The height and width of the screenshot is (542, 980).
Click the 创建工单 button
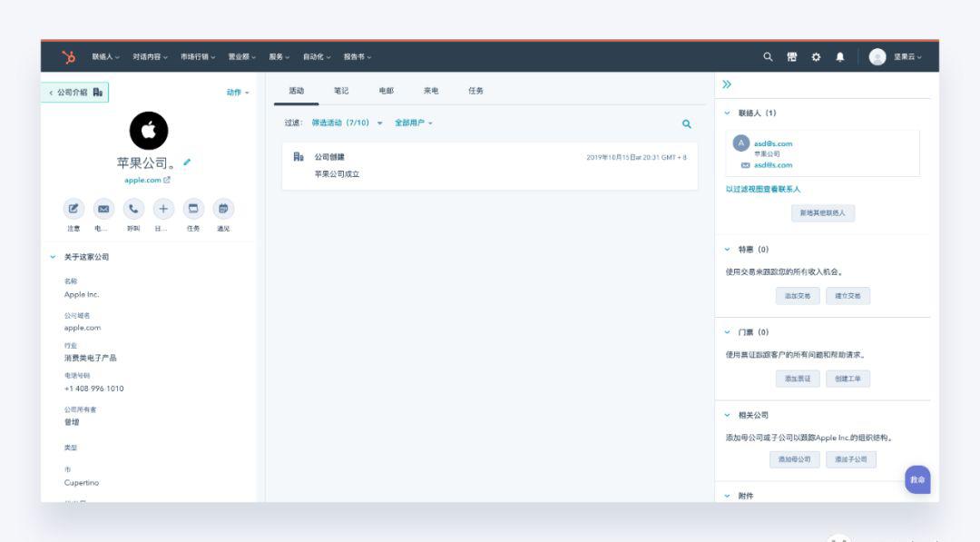848,379
